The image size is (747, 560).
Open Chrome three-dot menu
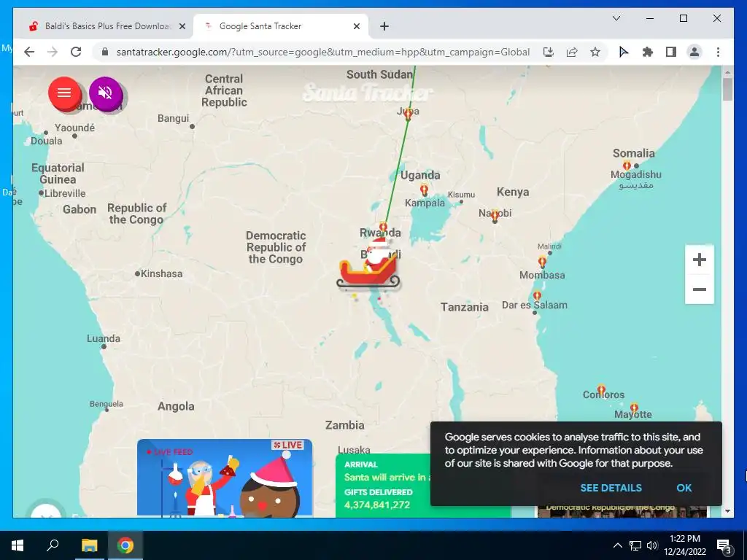718,52
